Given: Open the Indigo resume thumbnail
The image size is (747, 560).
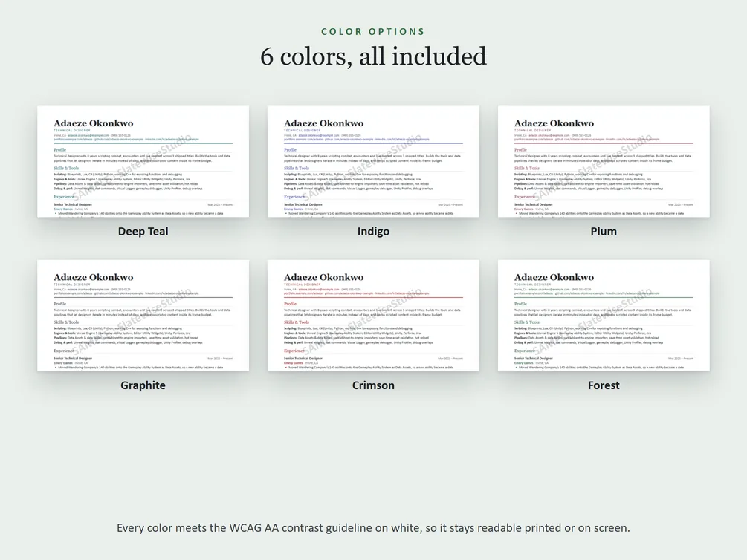Looking at the screenshot, I should click(373, 161).
